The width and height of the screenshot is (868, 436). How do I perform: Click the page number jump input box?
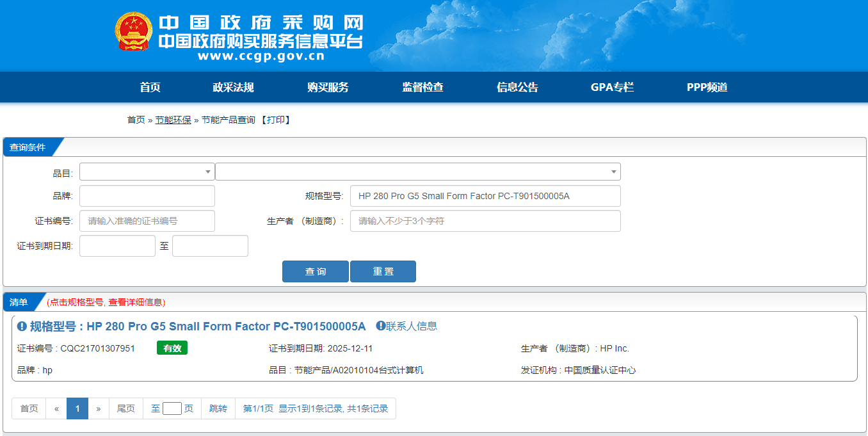pos(172,408)
